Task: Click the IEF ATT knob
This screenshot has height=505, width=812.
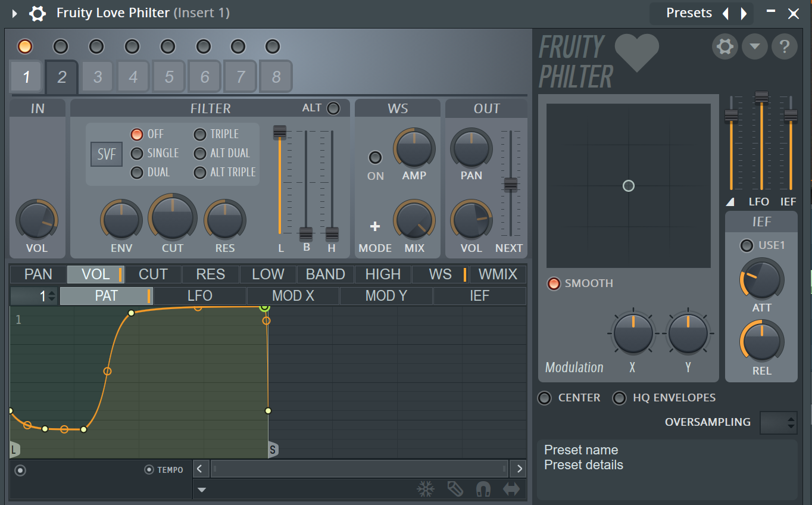Action: click(x=762, y=279)
